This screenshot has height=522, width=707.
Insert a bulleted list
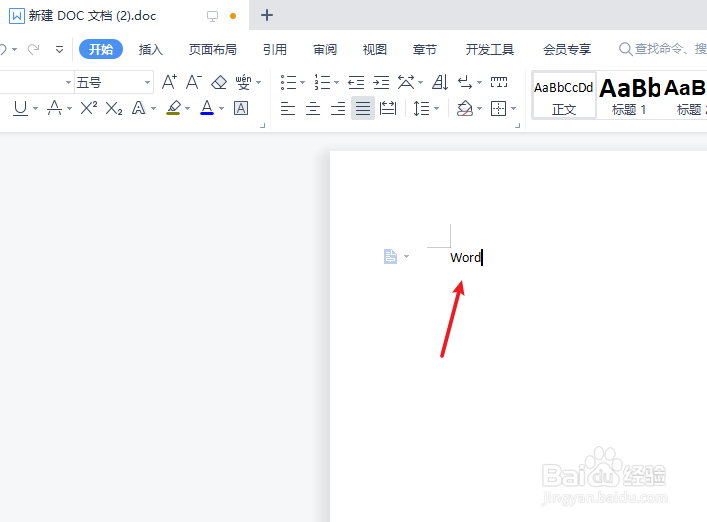(288, 82)
